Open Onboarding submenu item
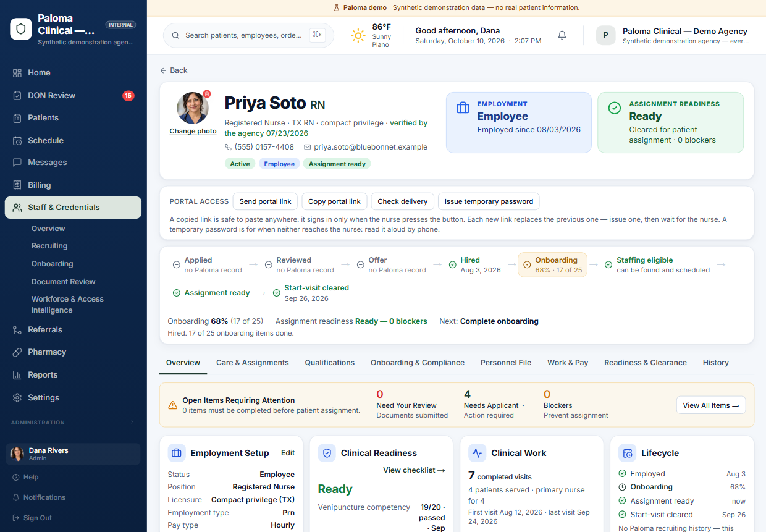Image resolution: width=766 pixels, height=532 pixels. [53, 264]
